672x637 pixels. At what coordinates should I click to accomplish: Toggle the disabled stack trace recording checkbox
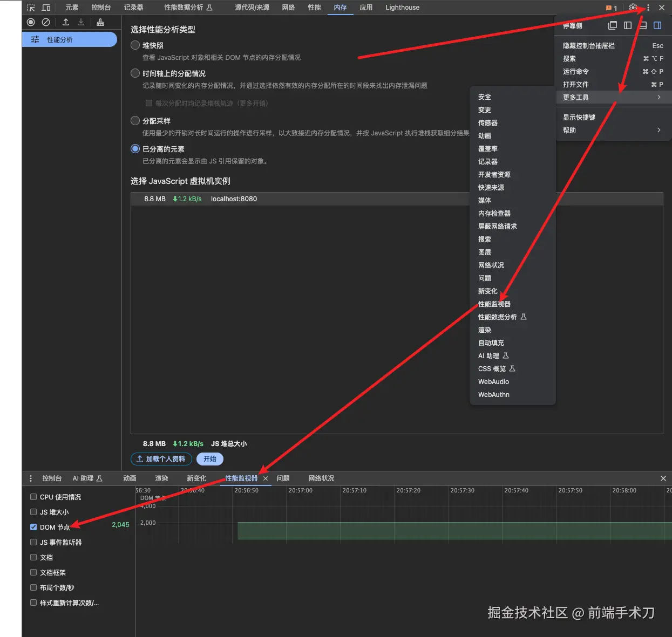coord(149,103)
